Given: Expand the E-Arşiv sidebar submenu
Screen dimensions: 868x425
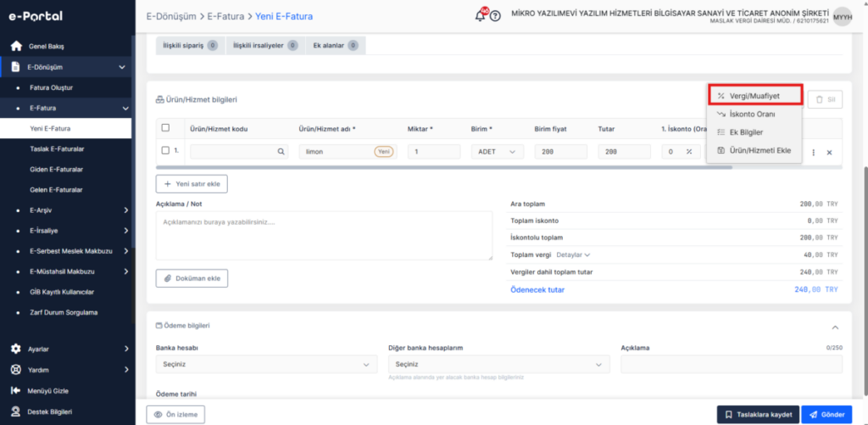Looking at the screenshot, I should [x=126, y=210].
